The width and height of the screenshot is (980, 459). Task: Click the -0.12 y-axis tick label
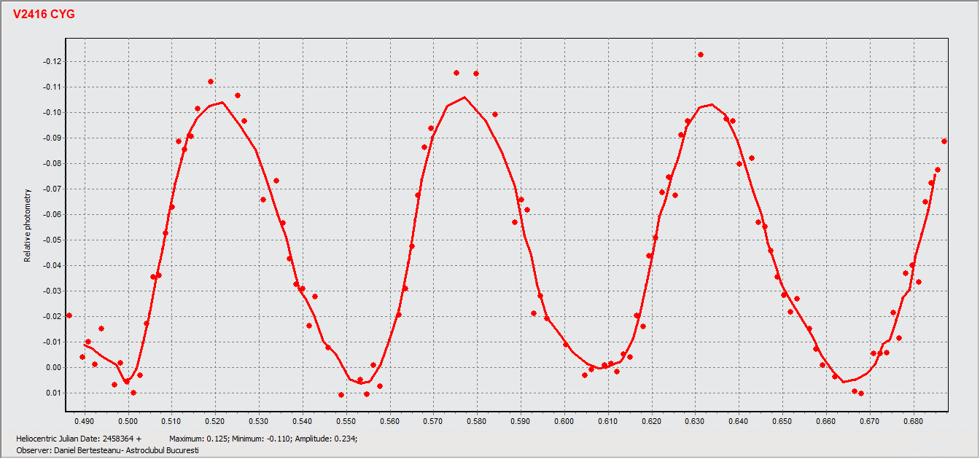(53, 61)
